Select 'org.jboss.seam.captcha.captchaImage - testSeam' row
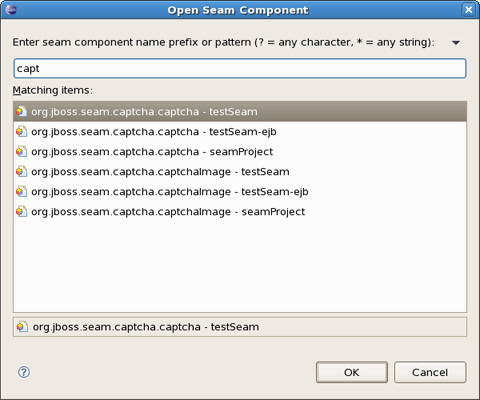 point(240,172)
